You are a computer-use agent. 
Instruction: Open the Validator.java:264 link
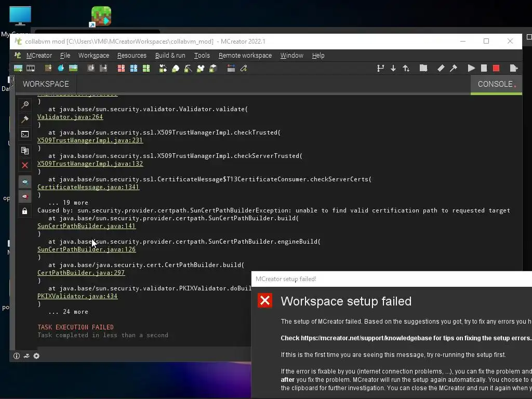70,117
